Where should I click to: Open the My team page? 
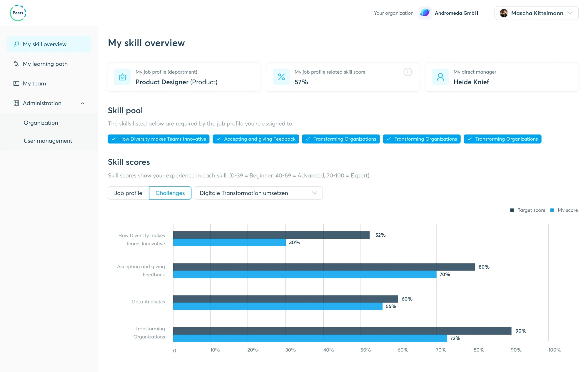[49, 84]
